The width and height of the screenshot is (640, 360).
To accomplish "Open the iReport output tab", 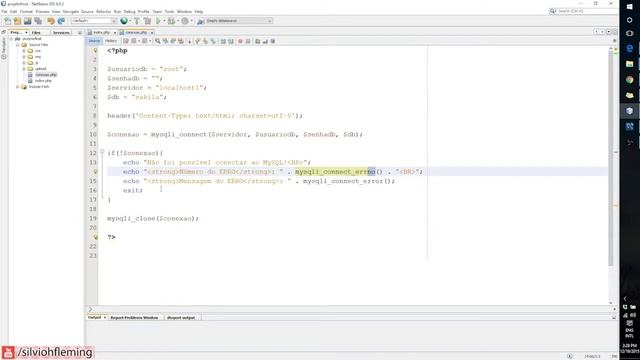I will point(181,318).
